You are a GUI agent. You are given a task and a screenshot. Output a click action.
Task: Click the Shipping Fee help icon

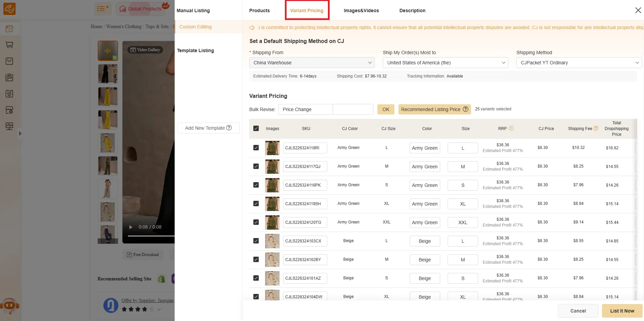(596, 128)
